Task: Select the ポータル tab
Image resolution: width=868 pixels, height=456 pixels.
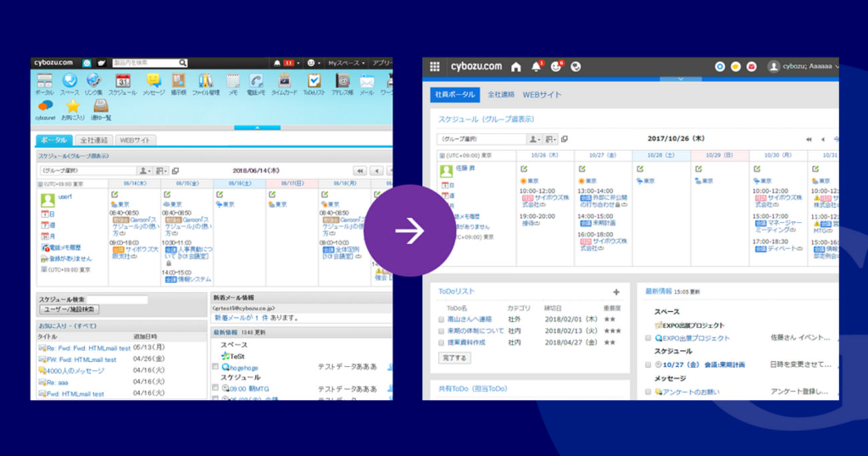Action: tap(53, 140)
